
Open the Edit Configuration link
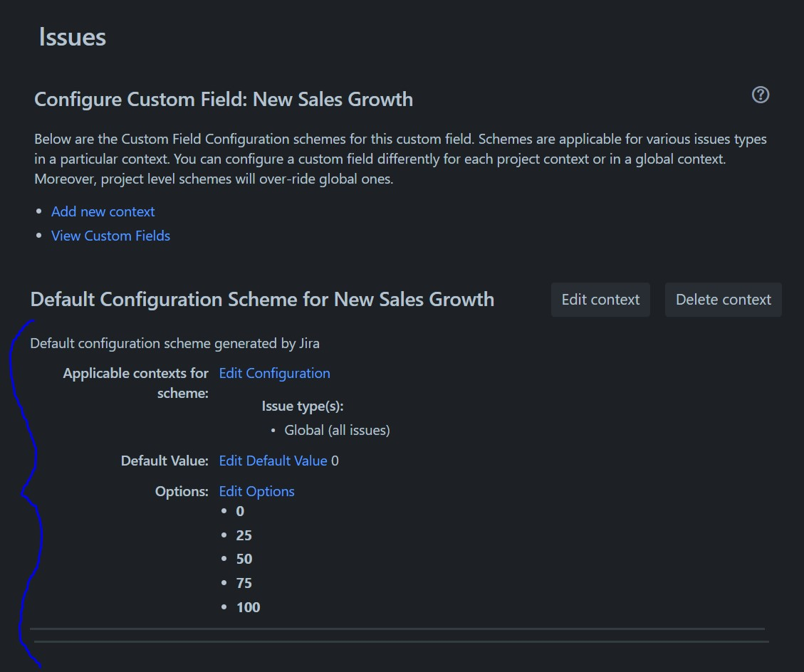[274, 373]
